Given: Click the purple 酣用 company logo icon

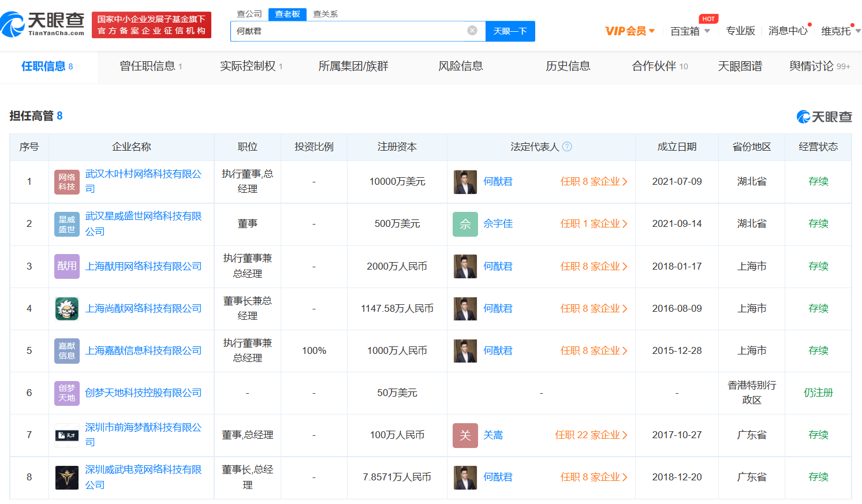Looking at the screenshot, I should (x=67, y=266).
